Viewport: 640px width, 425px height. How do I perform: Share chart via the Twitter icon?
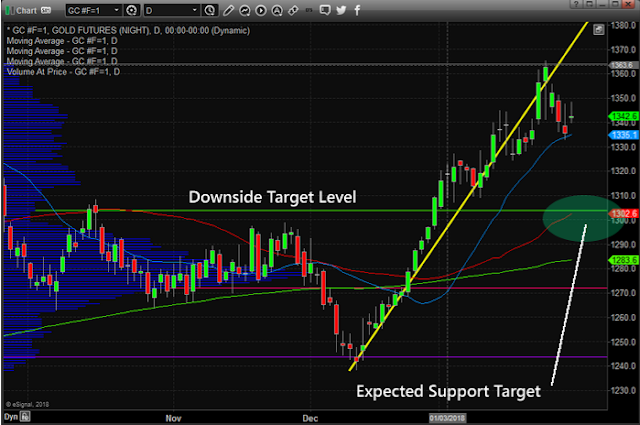341,10
